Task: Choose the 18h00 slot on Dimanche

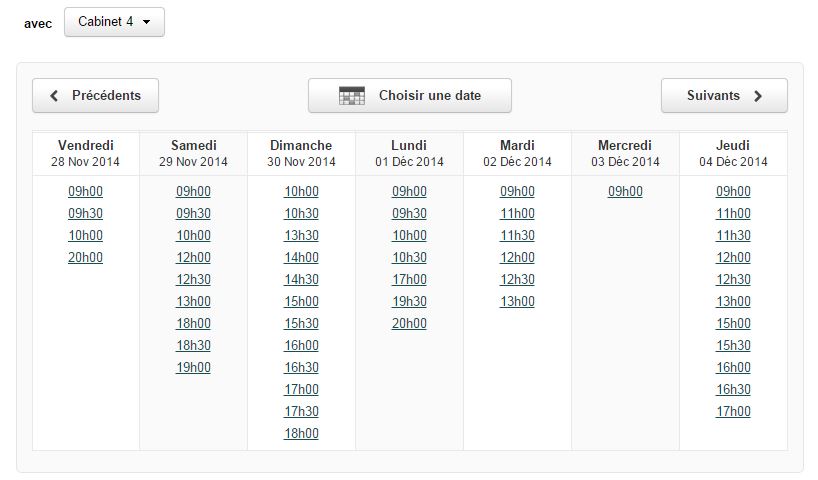Action: [x=302, y=433]
